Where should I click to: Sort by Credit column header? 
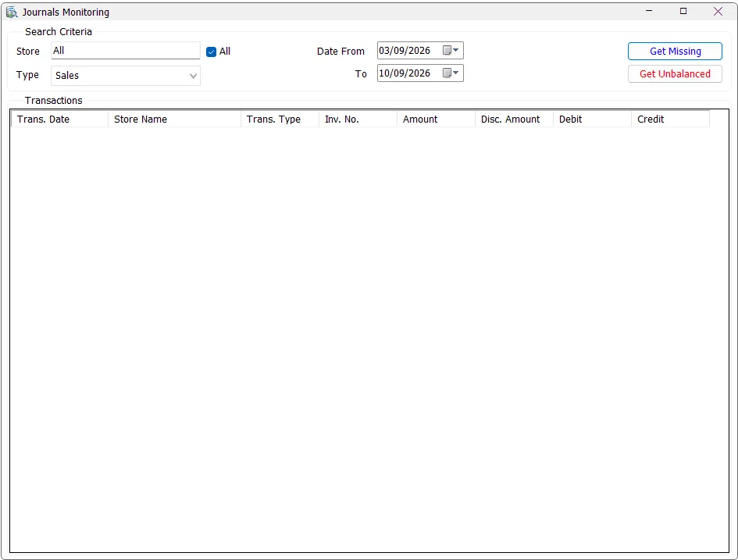pos(671,119)
